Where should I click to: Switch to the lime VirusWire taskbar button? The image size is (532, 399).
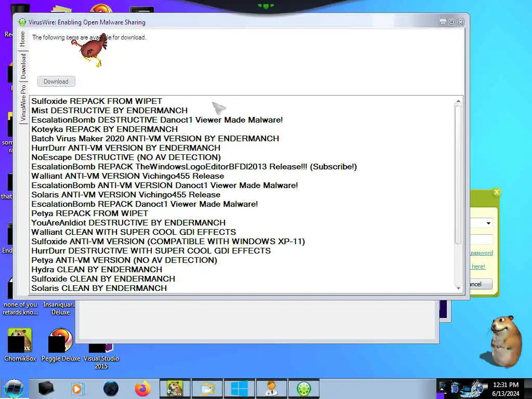303,389
